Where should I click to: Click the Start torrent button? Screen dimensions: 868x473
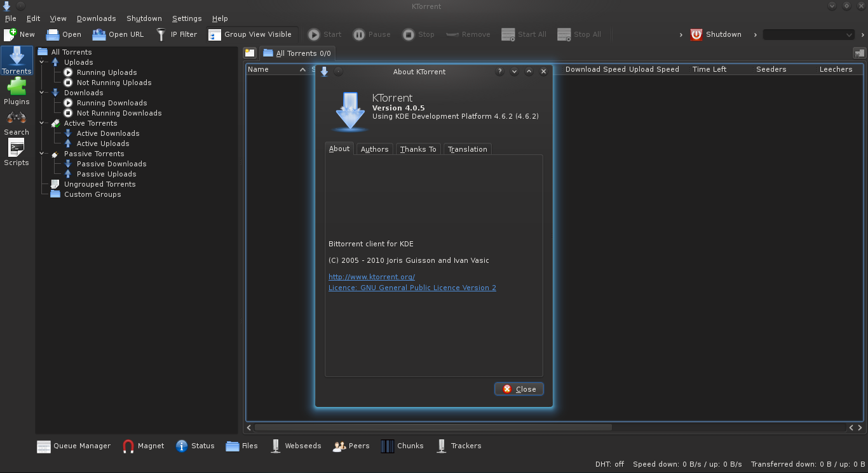(x=325, y=34)
